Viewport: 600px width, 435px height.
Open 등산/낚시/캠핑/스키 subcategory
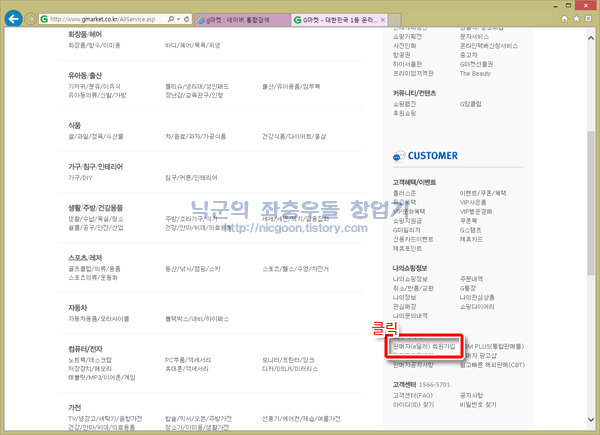[x=192, y=269]
